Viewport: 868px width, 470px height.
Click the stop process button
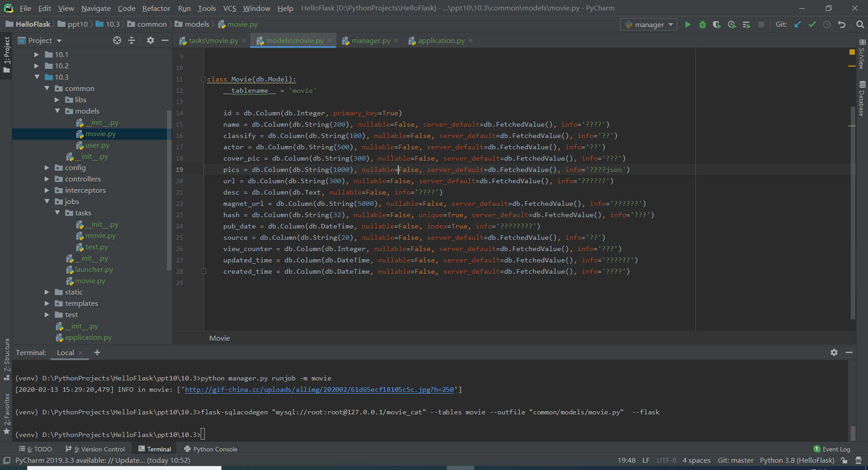[761, 24]
